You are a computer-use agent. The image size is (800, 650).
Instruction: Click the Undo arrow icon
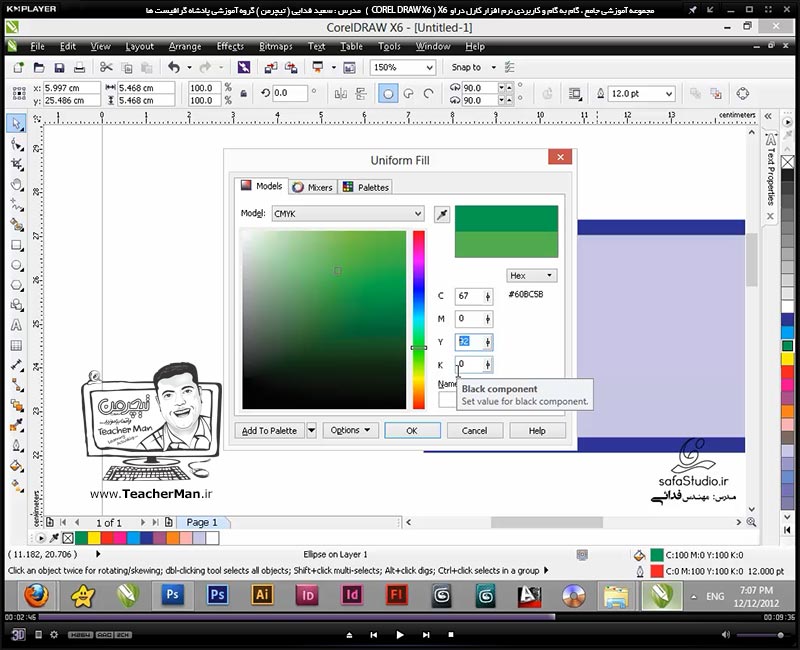click(174, 67)
